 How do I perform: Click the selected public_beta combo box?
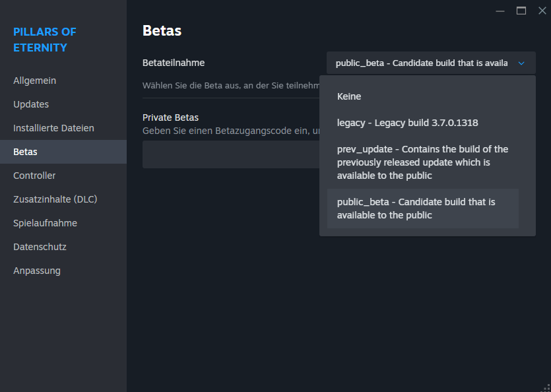click(422, 63)
